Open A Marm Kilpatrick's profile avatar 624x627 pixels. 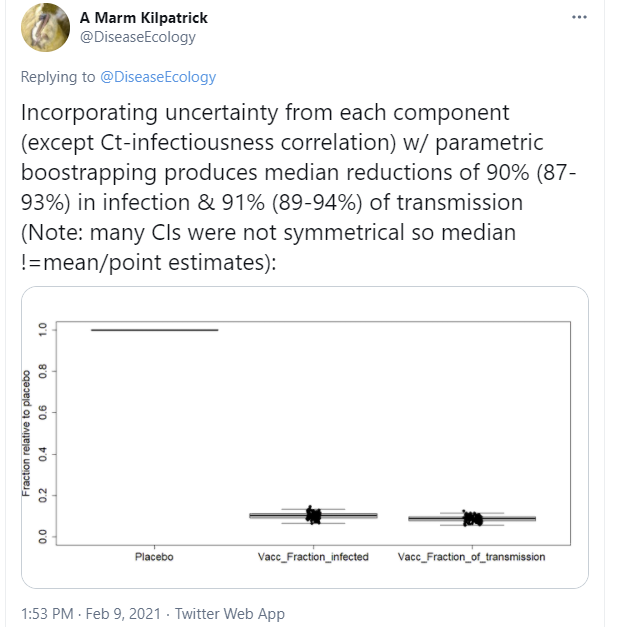pyautogui.click(x=45, y=27)
